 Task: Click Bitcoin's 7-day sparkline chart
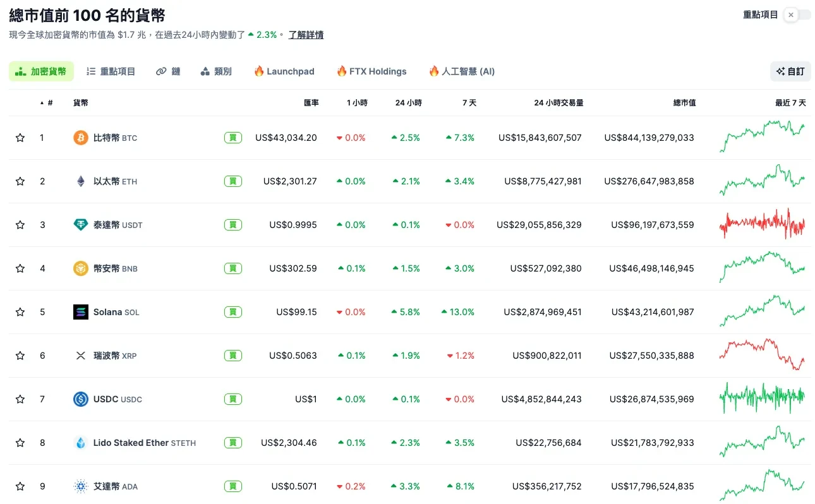click(x=763, y=137)
